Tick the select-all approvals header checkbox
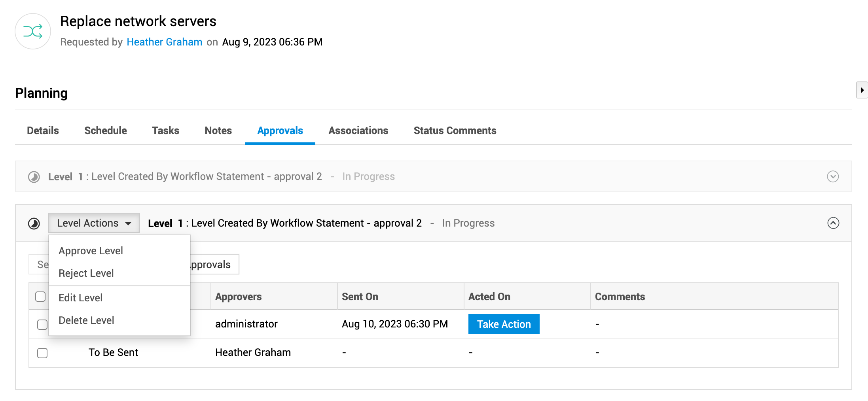 tap(40, 297)
